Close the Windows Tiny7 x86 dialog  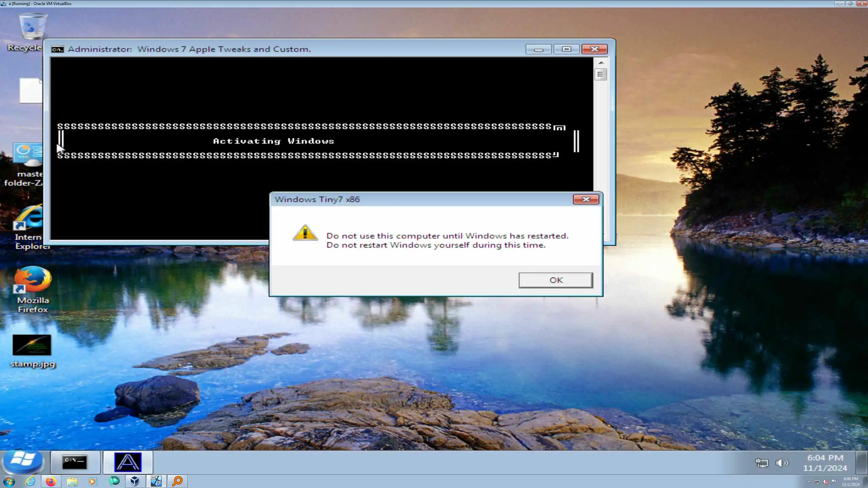click(586, 199)
